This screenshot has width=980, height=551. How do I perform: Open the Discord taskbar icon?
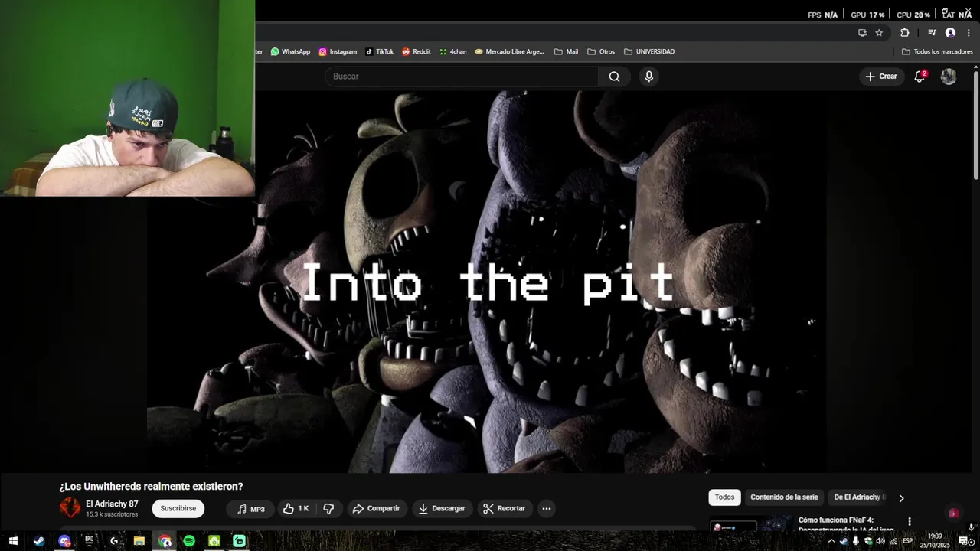coord(64,541)
